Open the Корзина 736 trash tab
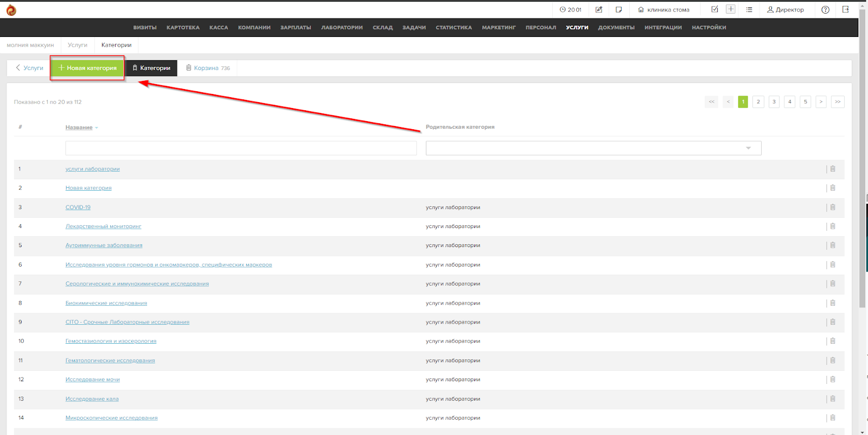The width and height of the screenshot is (868, 435). (x=208, y=68)
